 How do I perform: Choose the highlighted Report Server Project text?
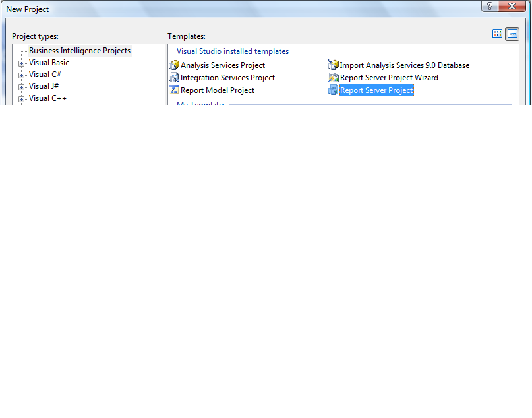tap(376, 90)
